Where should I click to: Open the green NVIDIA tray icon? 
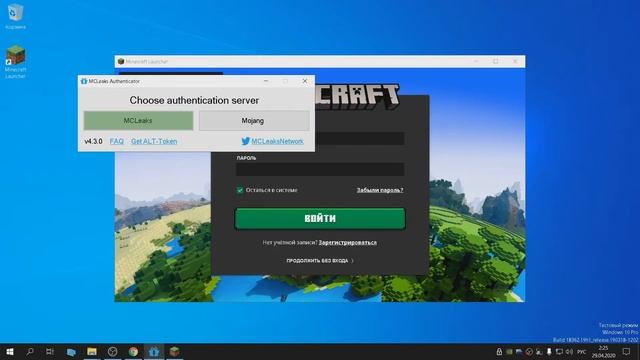point(509,352)
